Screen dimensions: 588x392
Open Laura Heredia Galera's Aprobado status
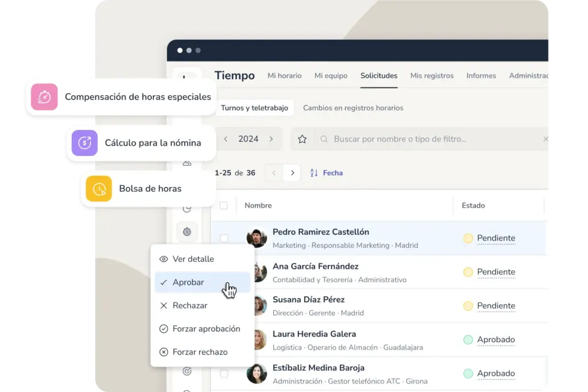[x=496, y=340]
